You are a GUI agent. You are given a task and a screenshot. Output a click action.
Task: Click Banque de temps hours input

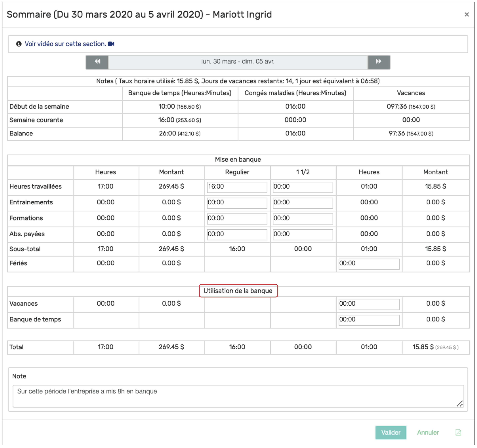369,320
